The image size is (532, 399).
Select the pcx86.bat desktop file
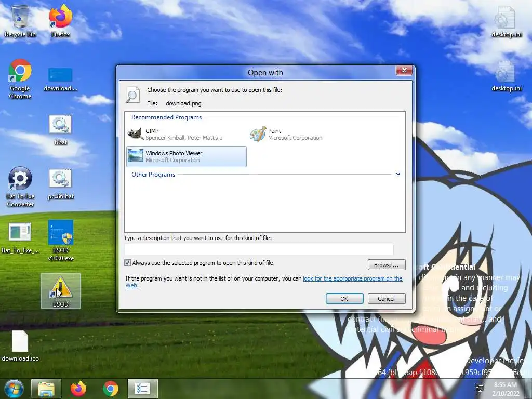tap(60, 184)
